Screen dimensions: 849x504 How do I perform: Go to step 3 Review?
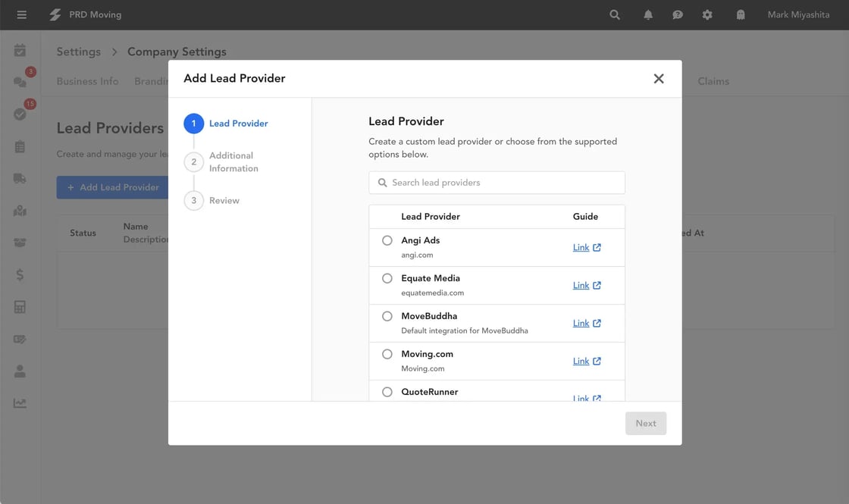[211, 200]
